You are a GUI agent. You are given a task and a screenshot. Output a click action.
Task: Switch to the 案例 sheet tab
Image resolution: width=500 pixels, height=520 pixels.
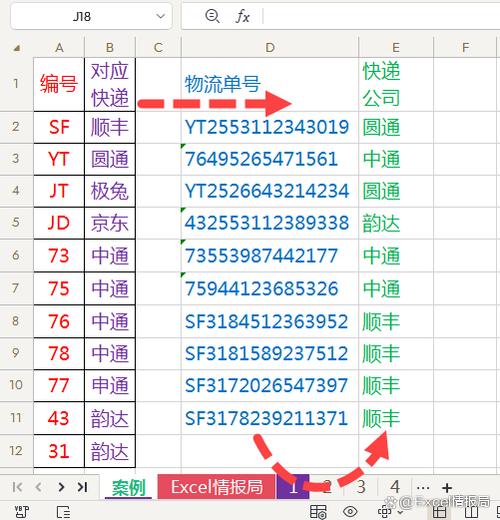tap(129, 488)
